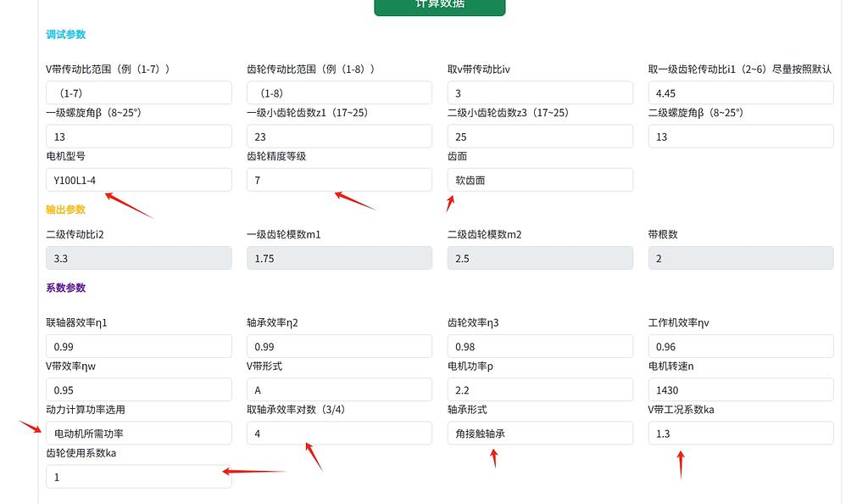Open the 齿轮使用系数ka dropdown

(x=138, y=477)
